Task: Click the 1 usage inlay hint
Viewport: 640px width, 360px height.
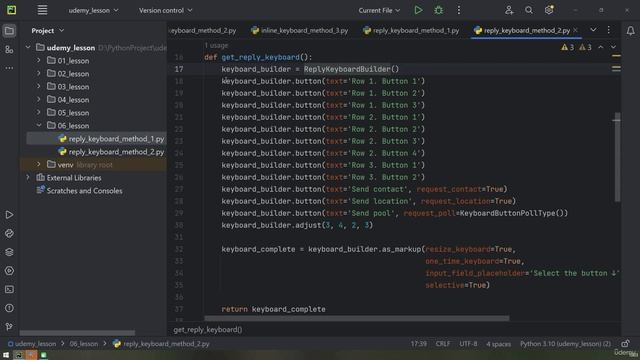Action: [x=216, y=45]
